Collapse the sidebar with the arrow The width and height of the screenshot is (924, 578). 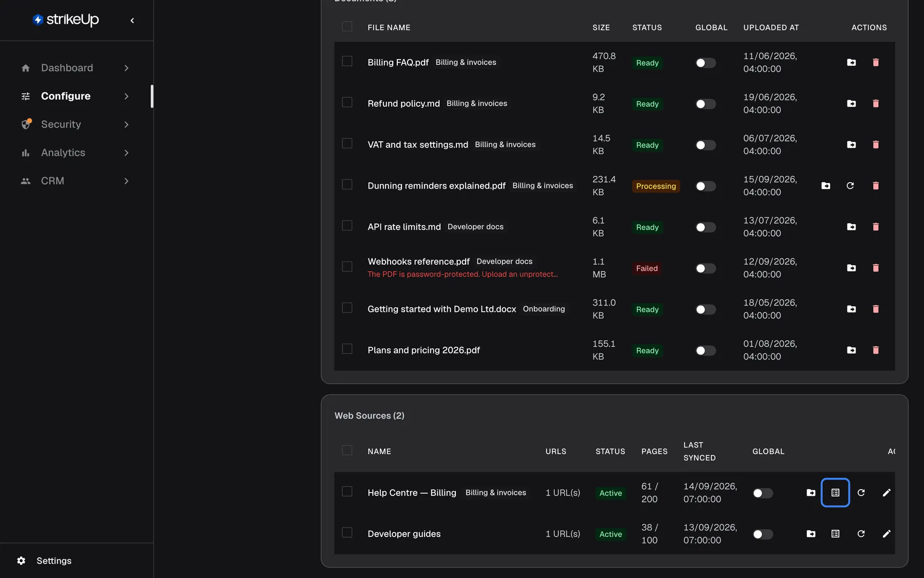click(x=132, y=20)
